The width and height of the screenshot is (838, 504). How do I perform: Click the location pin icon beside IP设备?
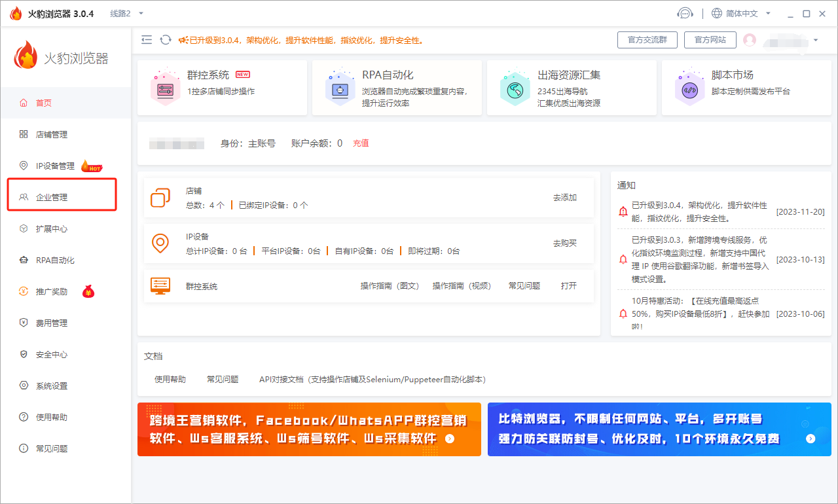(x=161, y=243)
